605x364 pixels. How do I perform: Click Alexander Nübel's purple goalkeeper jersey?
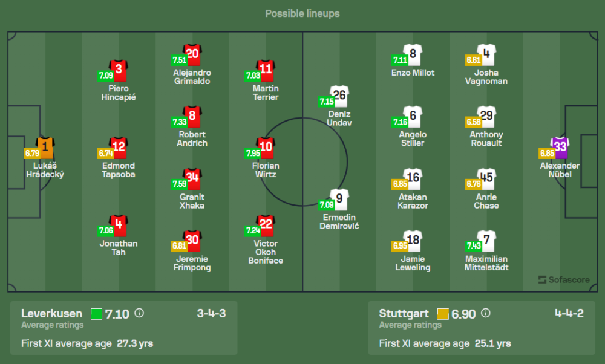tap(560, 146)
